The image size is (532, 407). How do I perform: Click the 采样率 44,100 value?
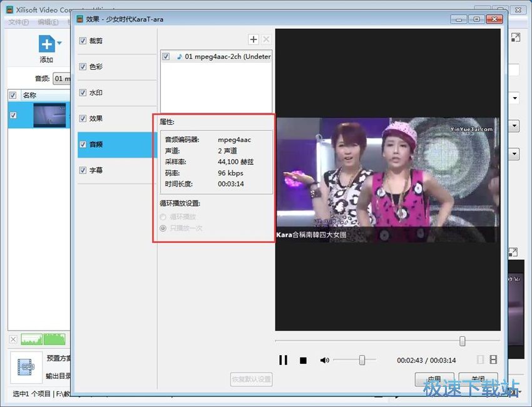pyautogui.click(x=236, y=162)
